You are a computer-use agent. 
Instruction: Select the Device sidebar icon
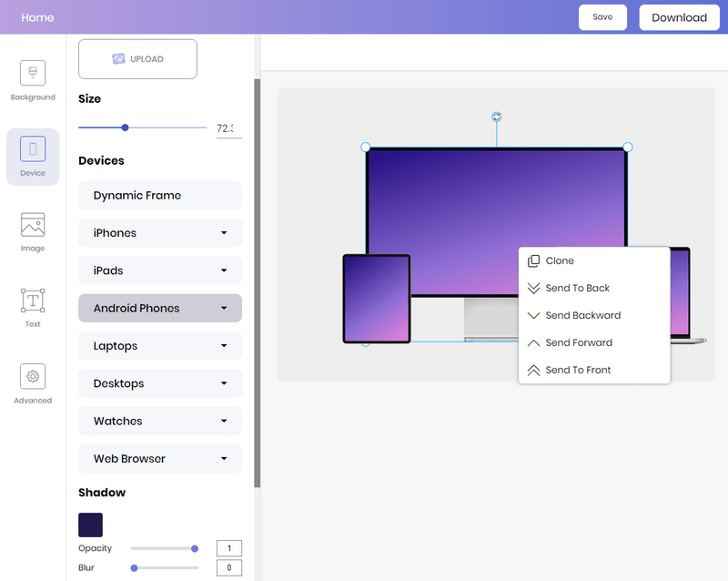33,149
